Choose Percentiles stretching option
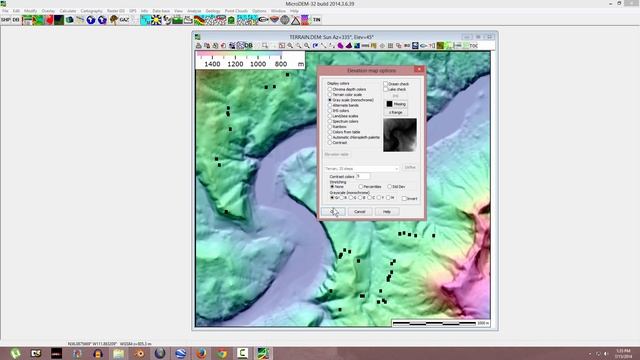 [x=369, y=187]
